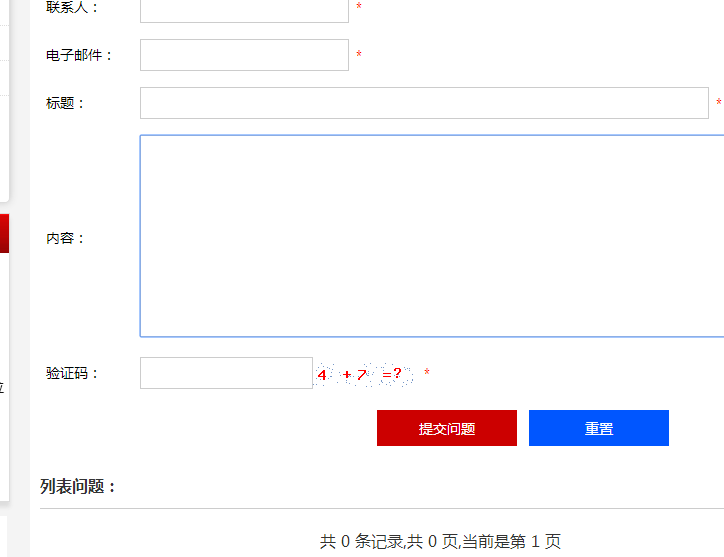Click the required asterisk next to 电子邮件
Viewport: 724px width, 557px height.
pos(359,55)
